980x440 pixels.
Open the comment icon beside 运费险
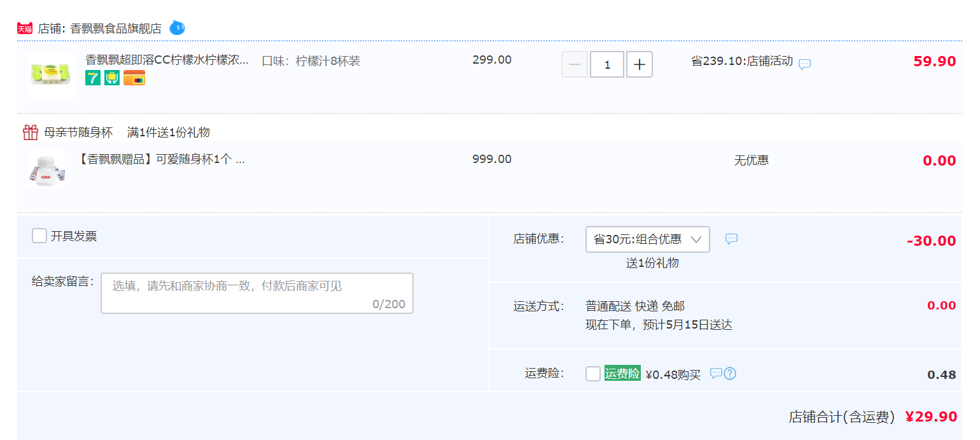click(716, 374)
